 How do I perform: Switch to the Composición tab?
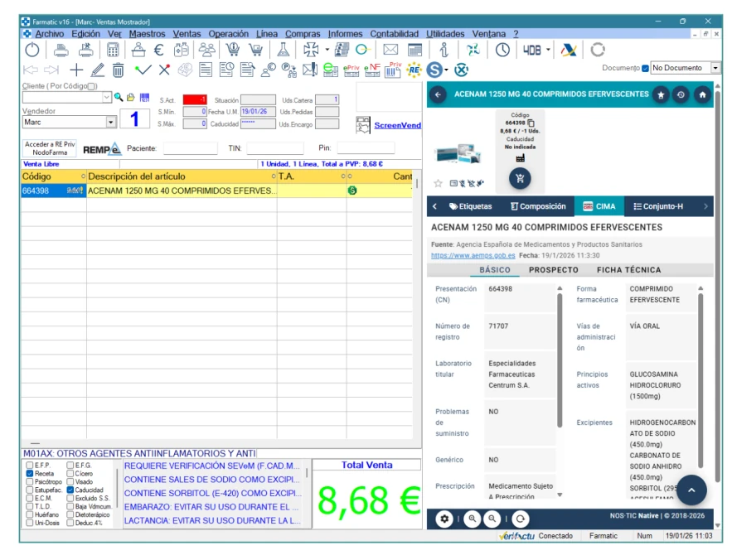click(538, 206)
